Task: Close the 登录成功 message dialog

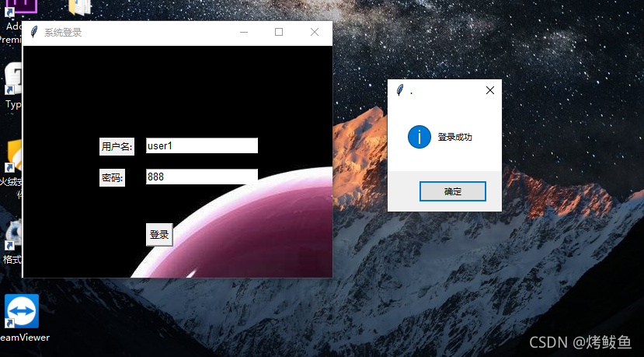Action: click(489, 90)
